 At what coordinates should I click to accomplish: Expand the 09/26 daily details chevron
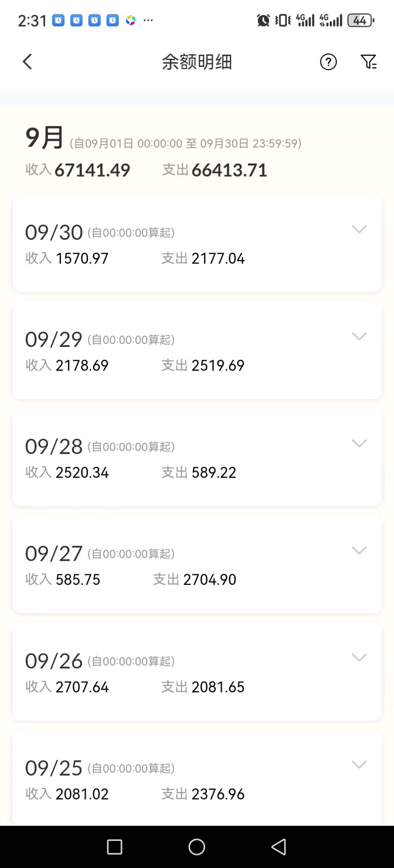pyautogui.click(x=359, y=657)
